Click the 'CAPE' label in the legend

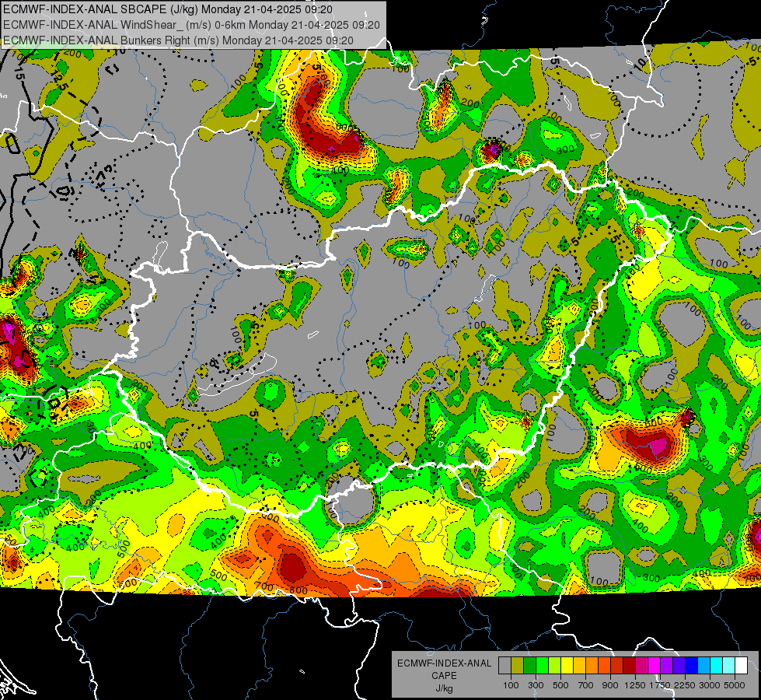pos(444,676)
